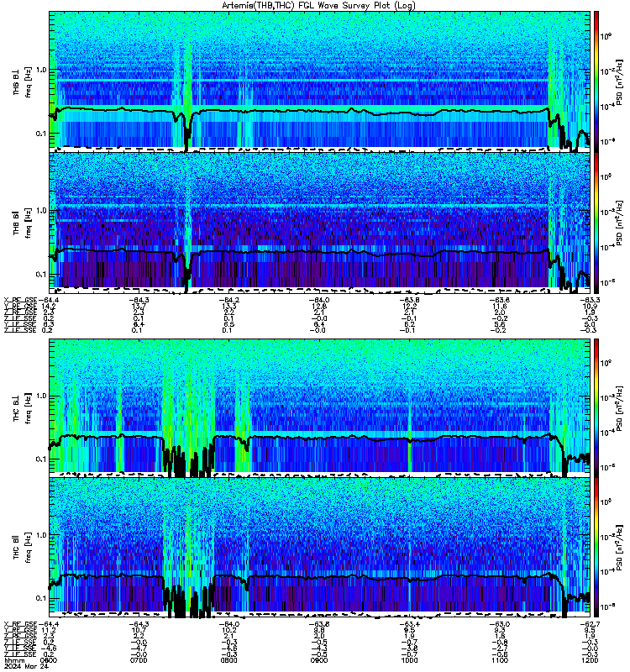Click the -63.0 X_RE_GSE value under THC panels

click(499, 624)
